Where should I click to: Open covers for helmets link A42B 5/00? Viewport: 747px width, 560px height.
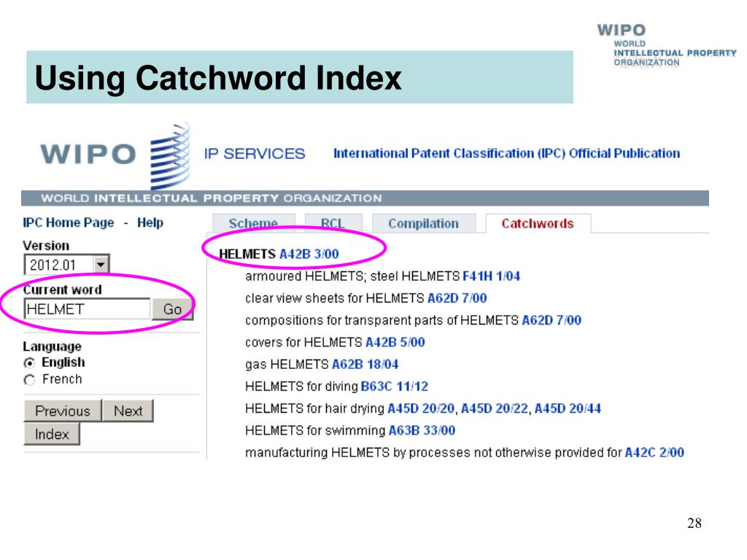395,342
